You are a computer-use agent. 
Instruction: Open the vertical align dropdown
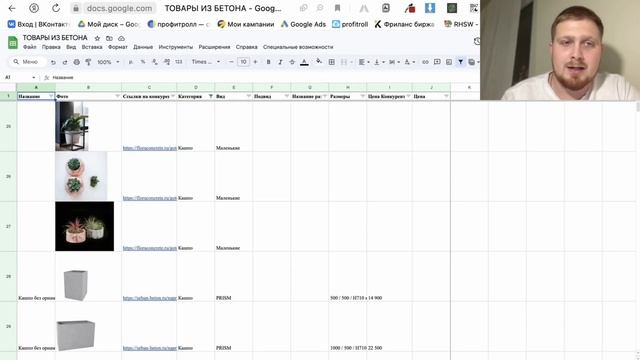point(379,62)
